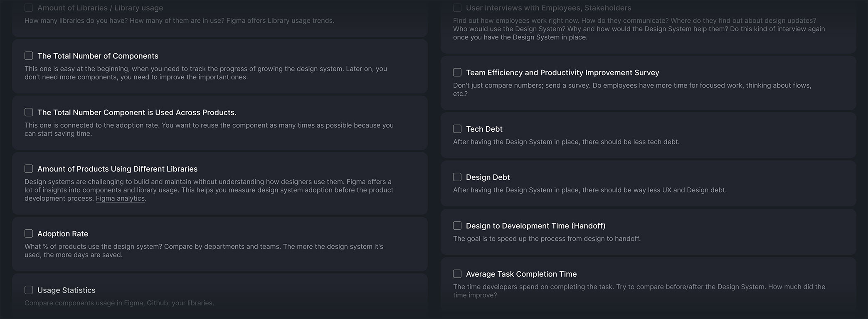Check the 'The Total Number of Components' checkbox
This screenshot has height=319, width=868.
pyautogui.click(x=29, y=56)
